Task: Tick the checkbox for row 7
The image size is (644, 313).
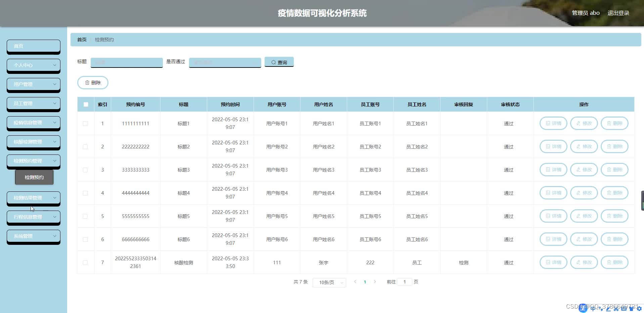Action: point(85,263)
